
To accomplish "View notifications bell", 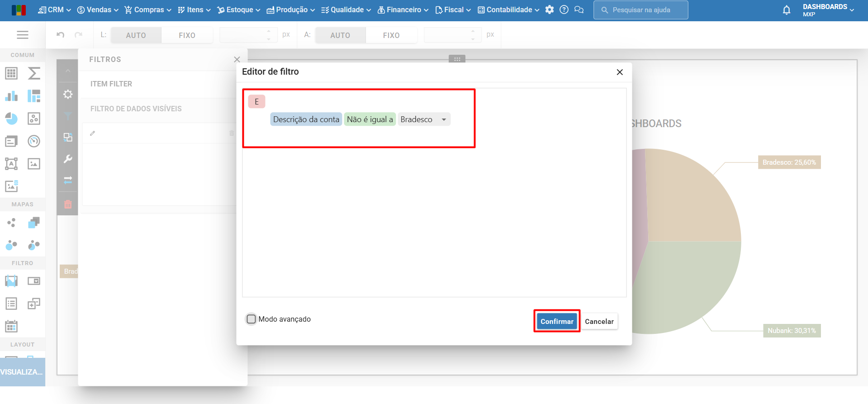I will [x=787, y=10].
